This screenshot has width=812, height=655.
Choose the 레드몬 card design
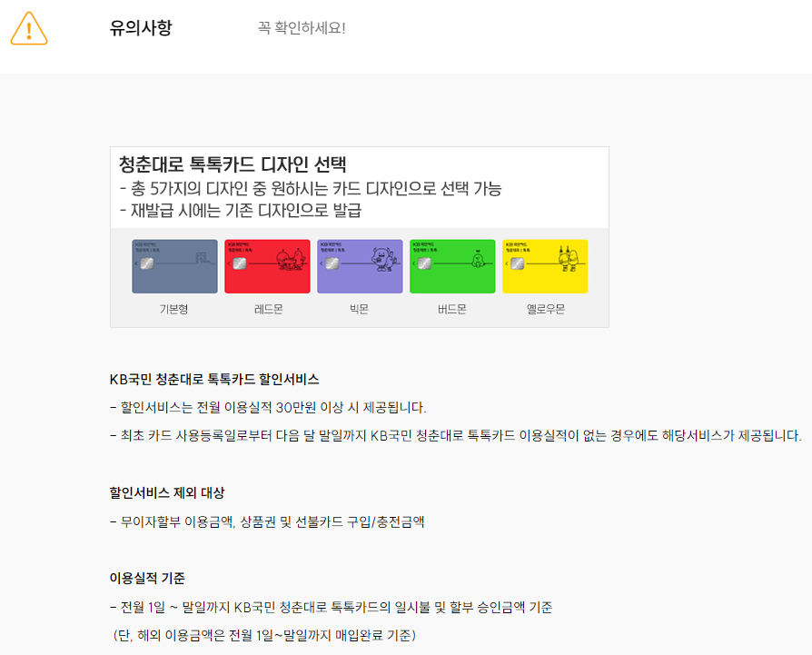pos(267,265)
